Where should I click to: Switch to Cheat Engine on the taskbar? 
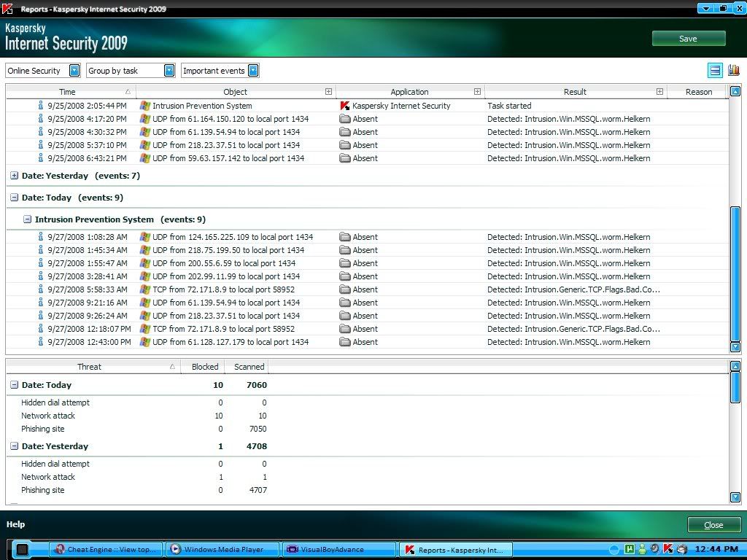107,550
